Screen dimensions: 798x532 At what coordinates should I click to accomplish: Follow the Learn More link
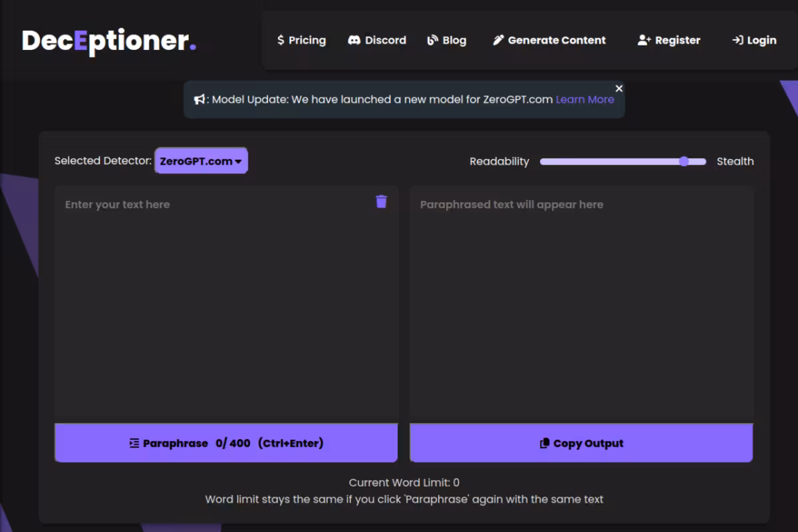click(x=585, y=100)
